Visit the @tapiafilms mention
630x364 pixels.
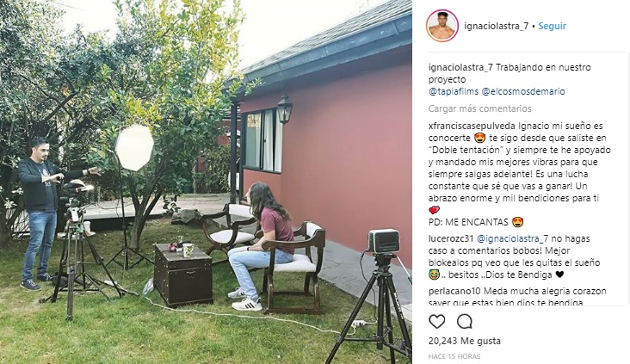(x=454, y=91)
